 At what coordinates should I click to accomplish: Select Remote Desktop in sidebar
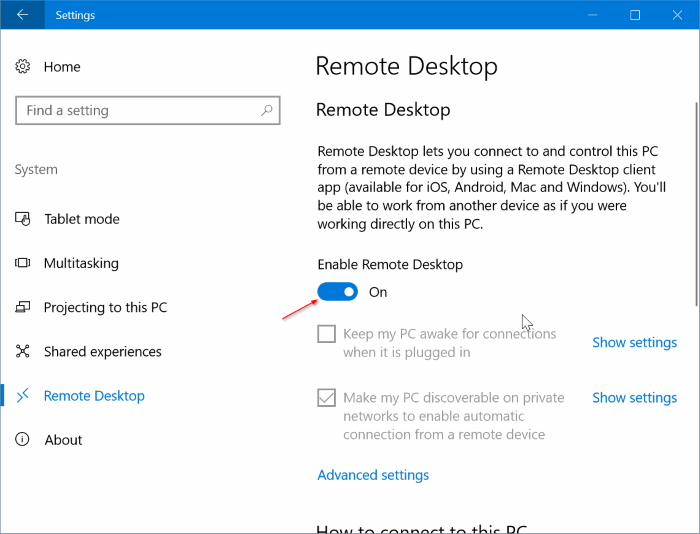[x=94, y=396]
